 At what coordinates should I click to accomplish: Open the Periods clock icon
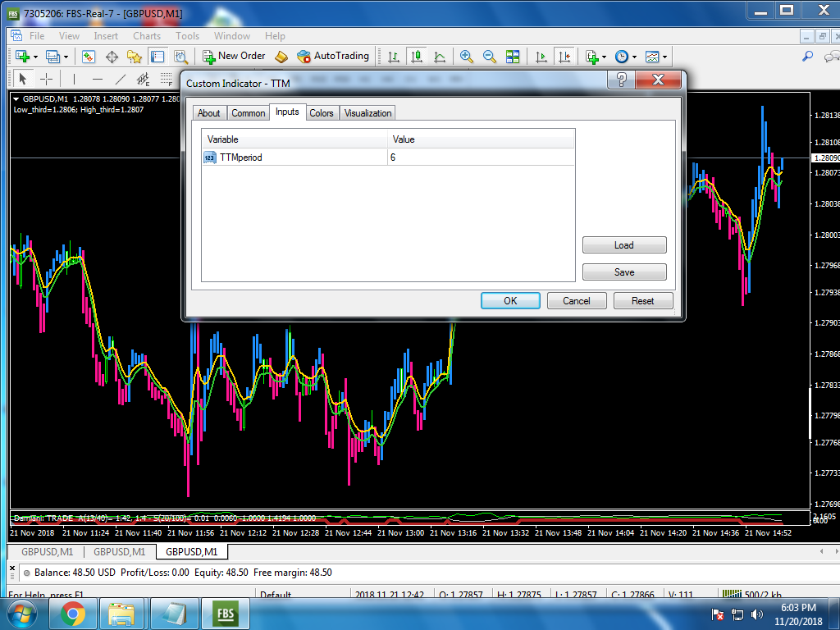tap(622, 57)
